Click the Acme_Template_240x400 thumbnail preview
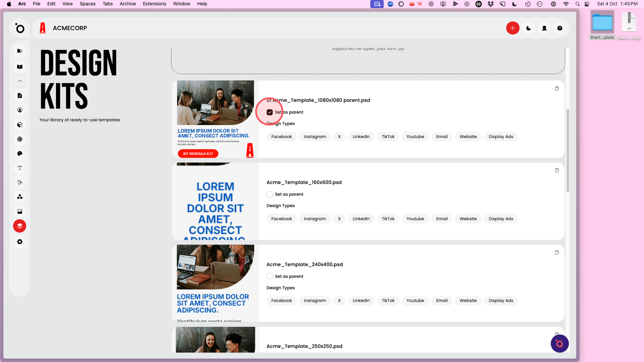This screenshot has height=362, width=644. [215, 283]
